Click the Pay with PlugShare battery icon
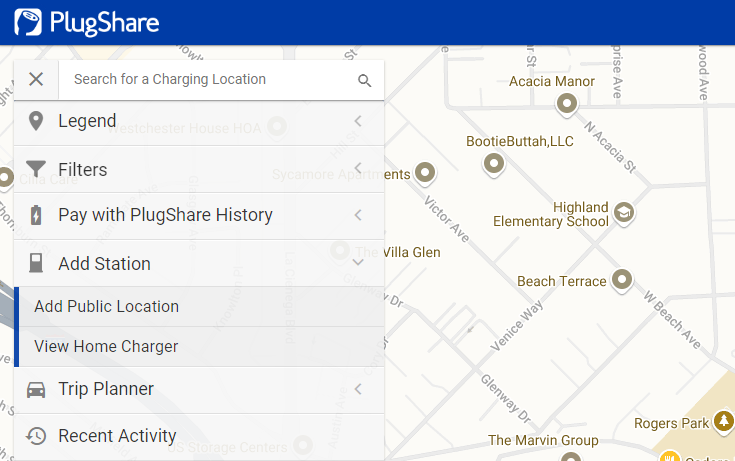The image size is (735, 461). 36,215
